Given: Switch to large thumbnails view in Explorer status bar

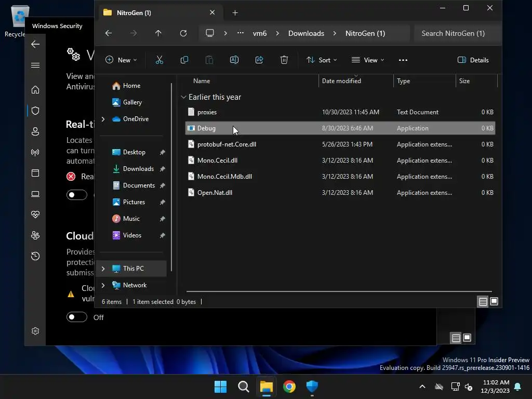Looking at the screenshot, I should click(494, 301).
